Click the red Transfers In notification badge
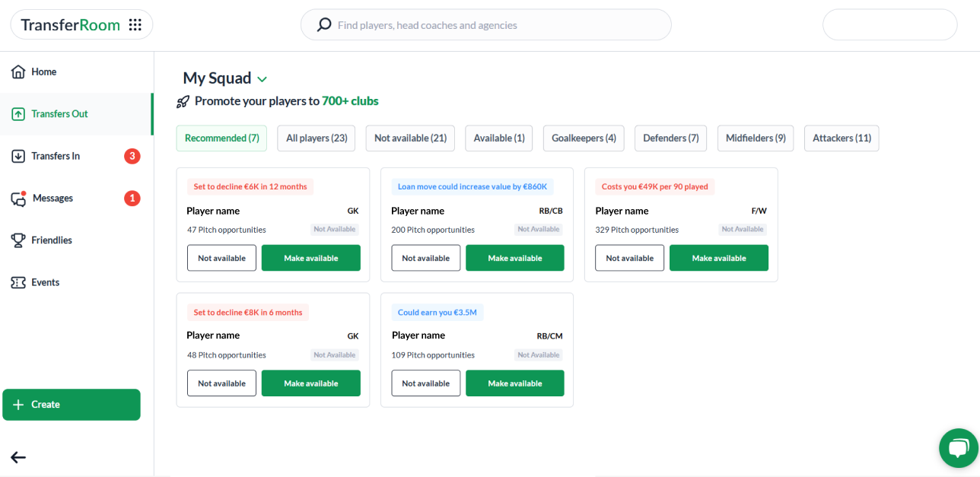The image size is (980, 477). tap(131, 156)
